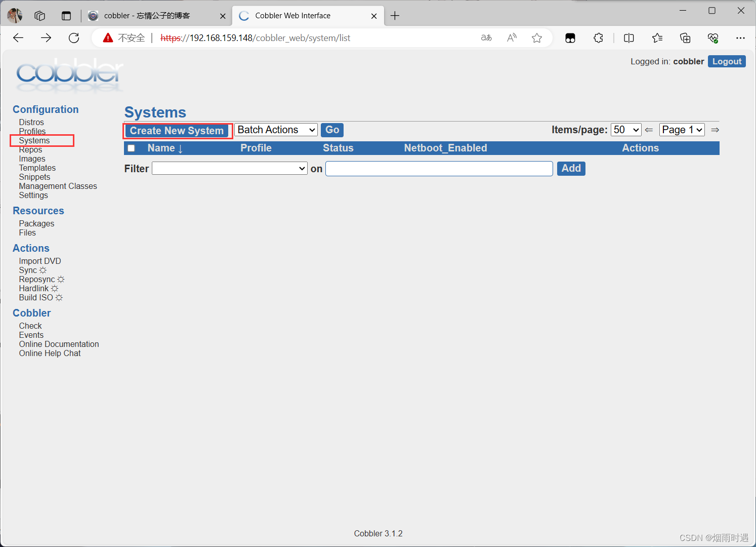Image resolution: width=756 pixels, height=547 pixels.
Task: Open workspaces icon in title bar
Action: 40,16
